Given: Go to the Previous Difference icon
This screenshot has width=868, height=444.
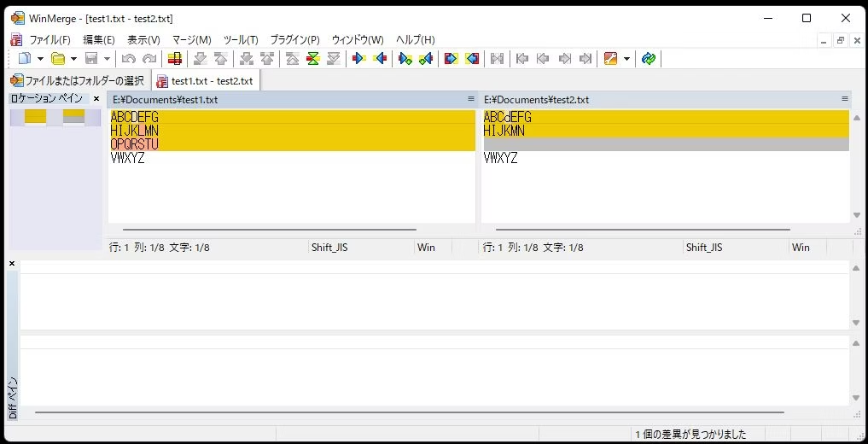Looking at the screenshot, I should click(220, 58).
